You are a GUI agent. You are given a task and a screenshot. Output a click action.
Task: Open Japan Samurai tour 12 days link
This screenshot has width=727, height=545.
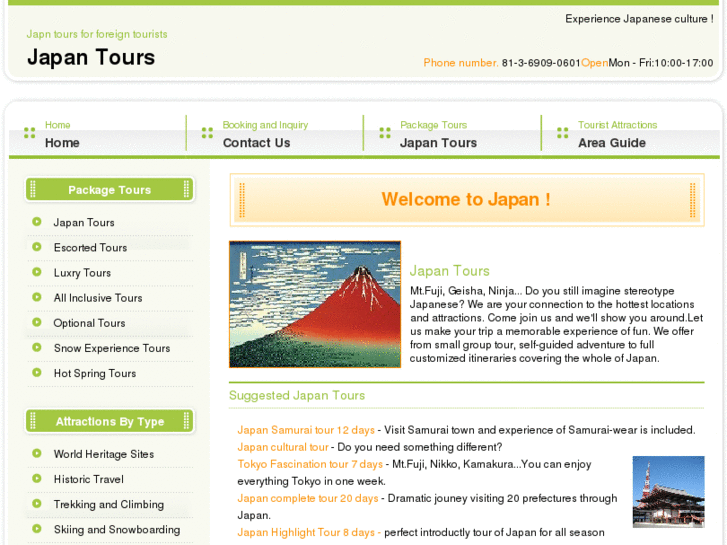[x=306, y=430]
